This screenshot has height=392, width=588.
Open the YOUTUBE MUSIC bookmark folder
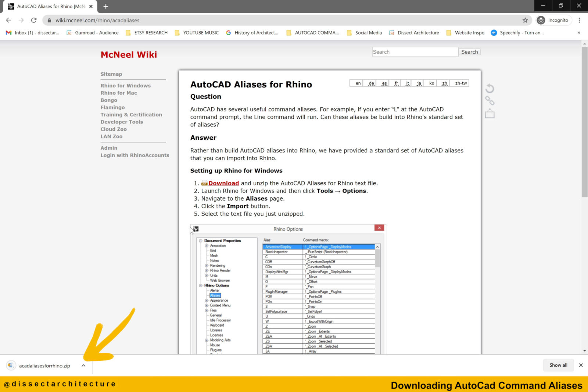pos(197,33)
